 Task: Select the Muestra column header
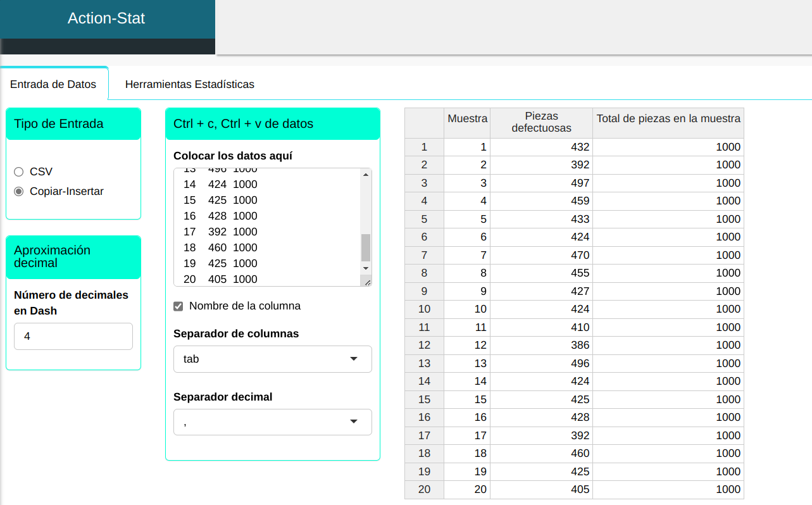click(x=467, y=118)
